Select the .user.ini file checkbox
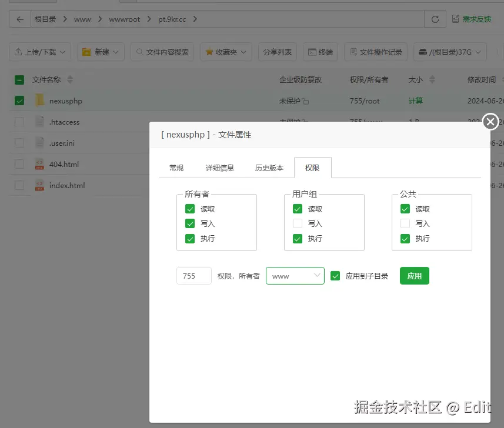This screenshot has width=504, height=428. (x=19, y=143)
